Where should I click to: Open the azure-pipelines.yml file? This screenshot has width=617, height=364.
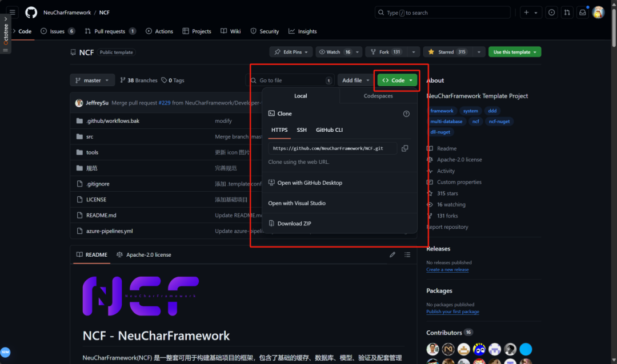coord(109,231)
